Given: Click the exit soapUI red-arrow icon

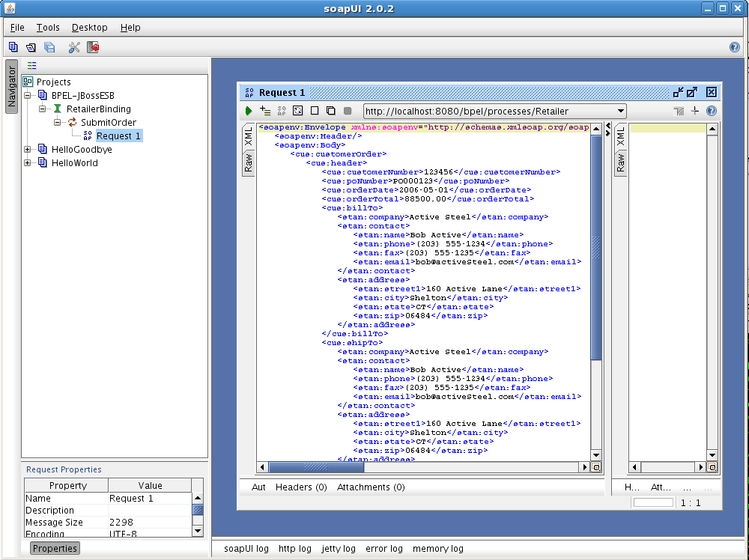Looking at the screenshot, I should pos(93,47).
